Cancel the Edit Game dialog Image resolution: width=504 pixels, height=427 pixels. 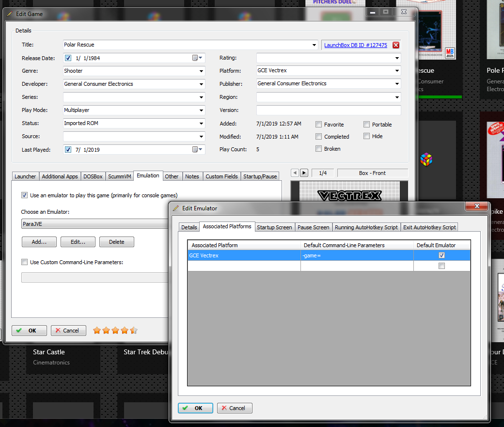point(68,331)
